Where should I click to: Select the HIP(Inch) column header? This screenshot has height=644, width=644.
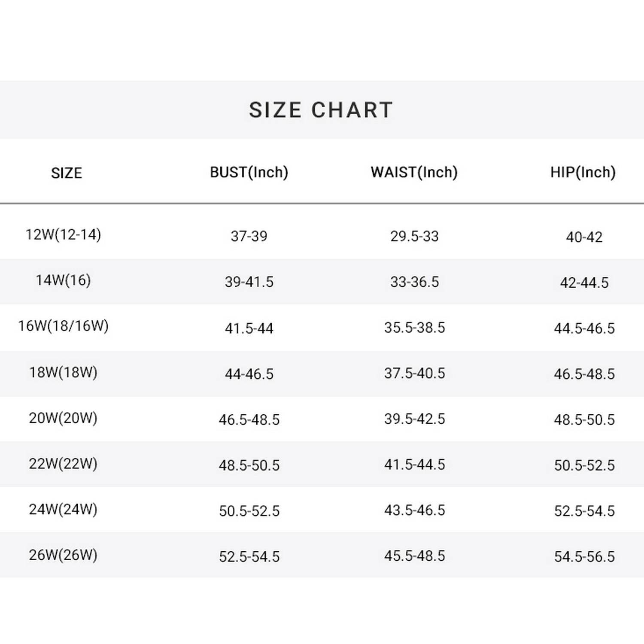583,172
